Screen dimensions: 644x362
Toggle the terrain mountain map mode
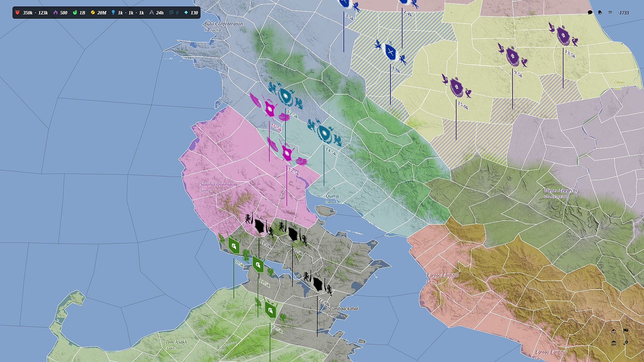(x=614, y=331)
